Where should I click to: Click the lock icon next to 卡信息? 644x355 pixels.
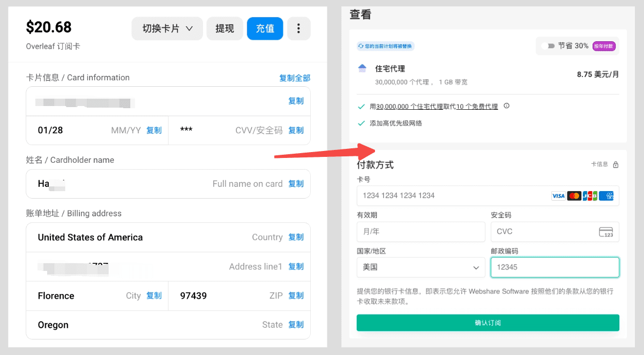point(616,165)
